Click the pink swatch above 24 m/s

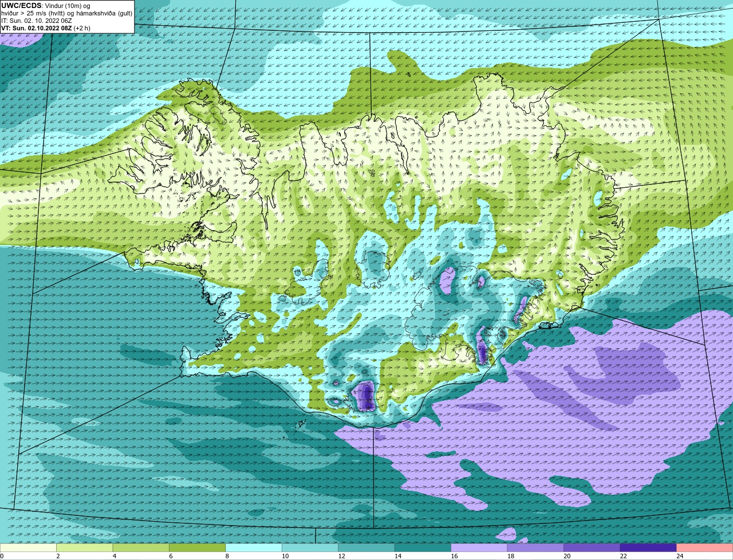click(x=705, y=547)
